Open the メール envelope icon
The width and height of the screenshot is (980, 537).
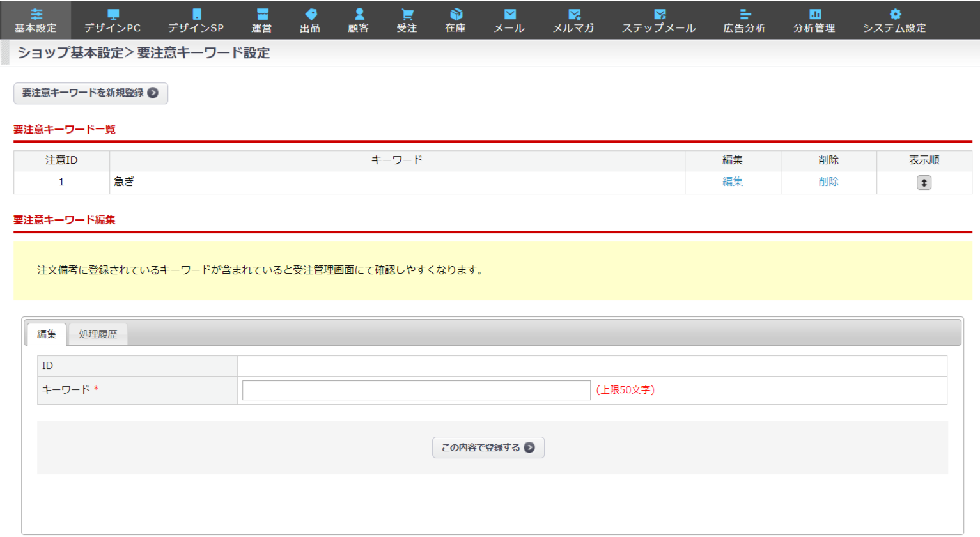(x=509, y=14)
